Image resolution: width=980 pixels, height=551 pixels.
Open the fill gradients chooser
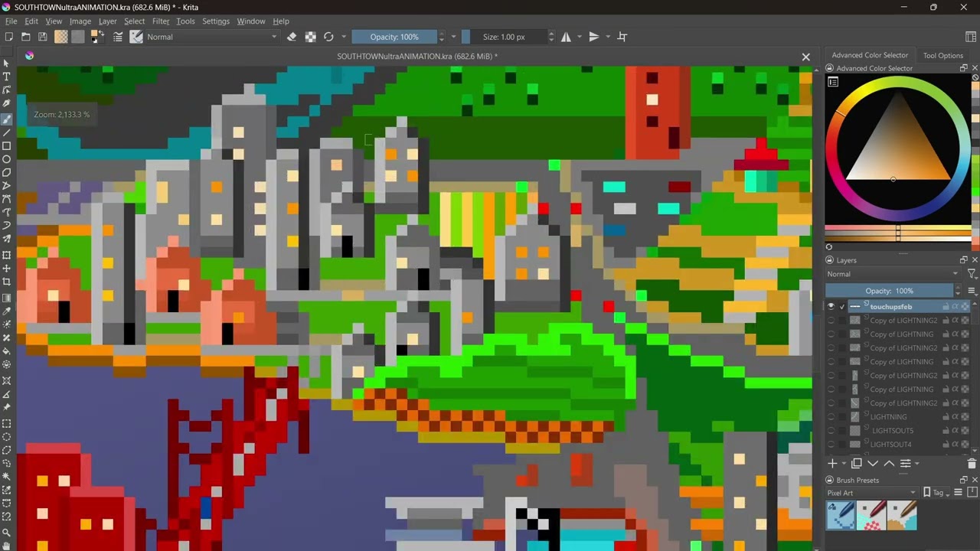click(61, 37)
